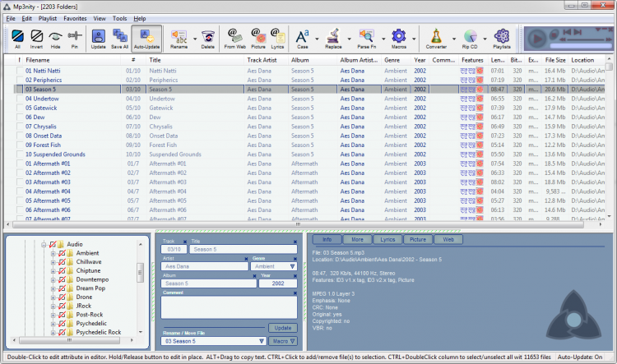Click the Year field showing 2002
This screenshot has height=364, width=617.
coord(278,283)
